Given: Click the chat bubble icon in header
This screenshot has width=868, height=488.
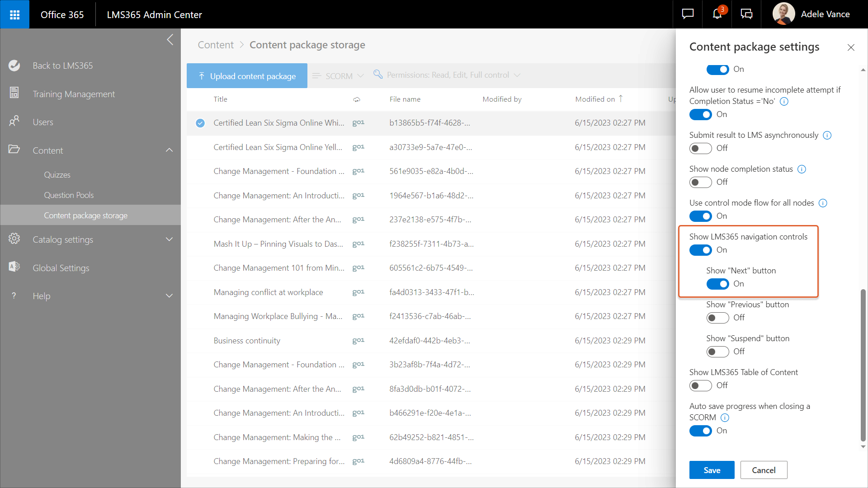Looking at the screenshot, I should click(x=688, y=14).
